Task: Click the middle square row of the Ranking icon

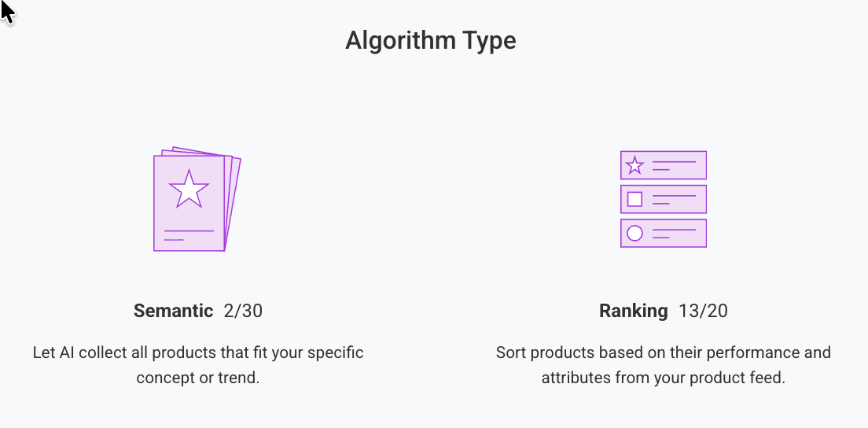Action: (663, 199)
